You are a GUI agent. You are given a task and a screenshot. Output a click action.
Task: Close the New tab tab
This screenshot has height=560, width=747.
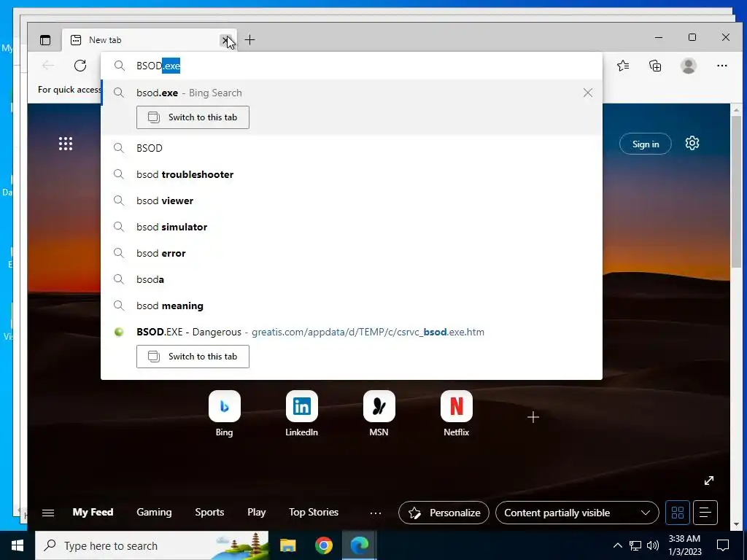click(x=225, y=40)
